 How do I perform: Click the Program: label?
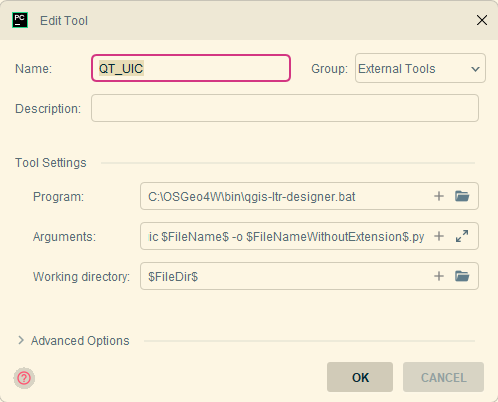click(58, 197)
